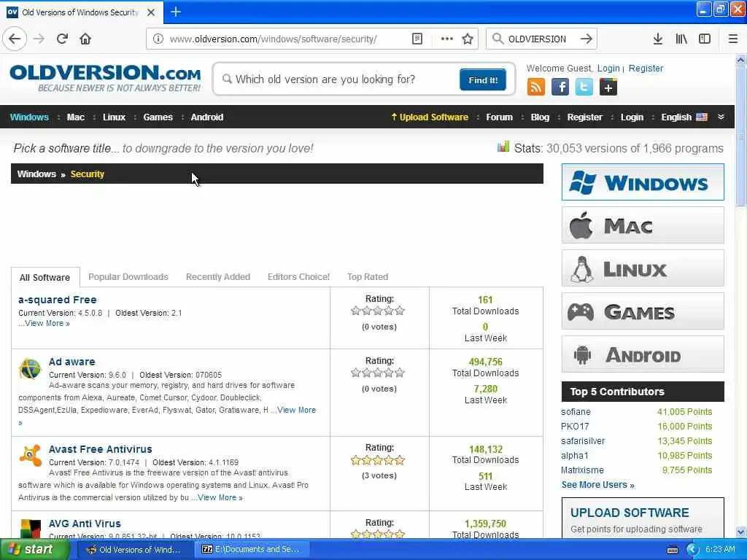Rate a-squared Free using its star rating
This screenshot has width=747, height=560.
click(x=378, y=311)
